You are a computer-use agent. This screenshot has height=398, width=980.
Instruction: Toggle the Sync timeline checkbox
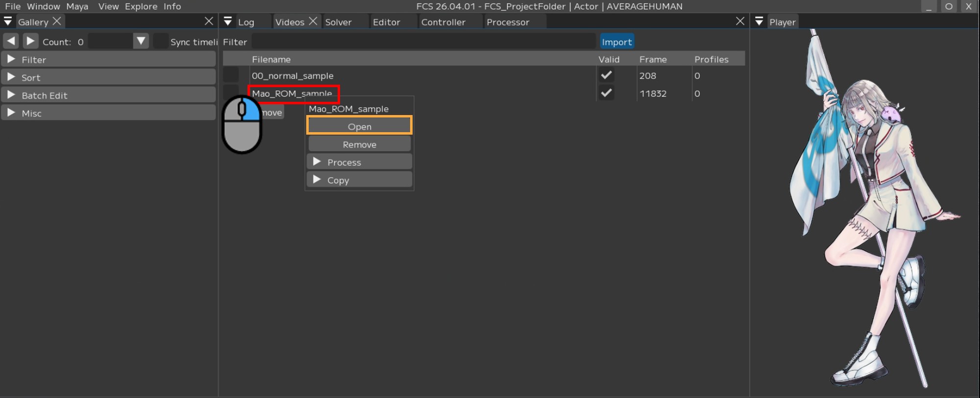(161, 42)
